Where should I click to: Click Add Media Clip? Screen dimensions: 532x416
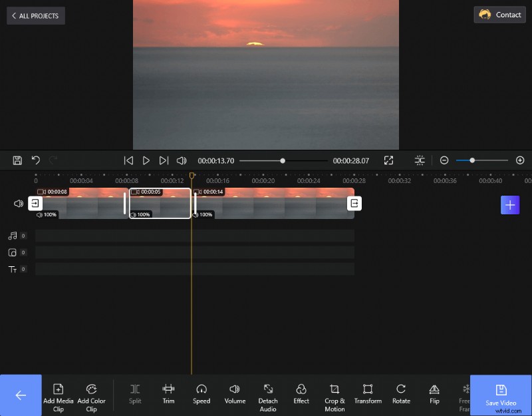pyautogui.click(x=59, y=395)
